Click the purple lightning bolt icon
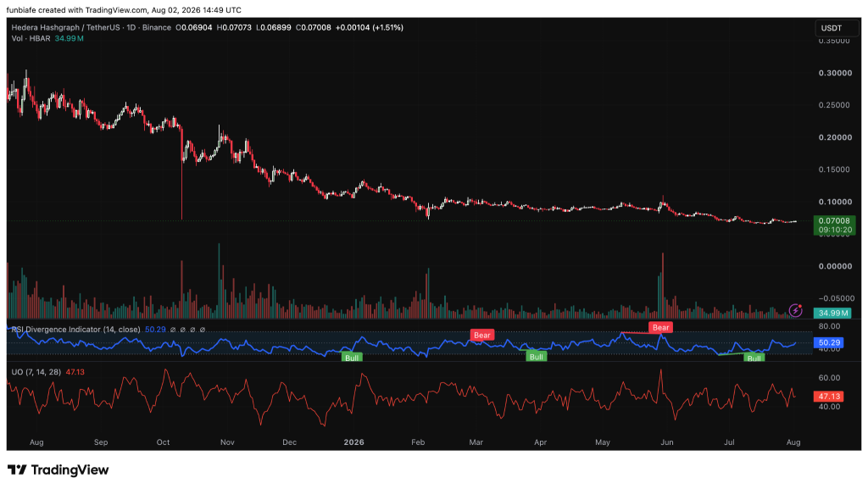This screenshot has width=868, height=489. [795, 310]
